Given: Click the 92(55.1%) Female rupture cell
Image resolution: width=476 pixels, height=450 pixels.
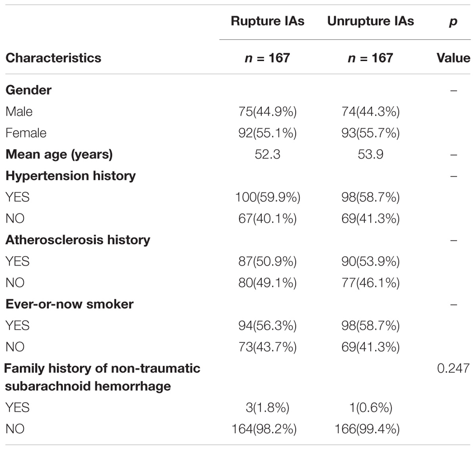Looking at the screenshot, I should pos(268,133).
